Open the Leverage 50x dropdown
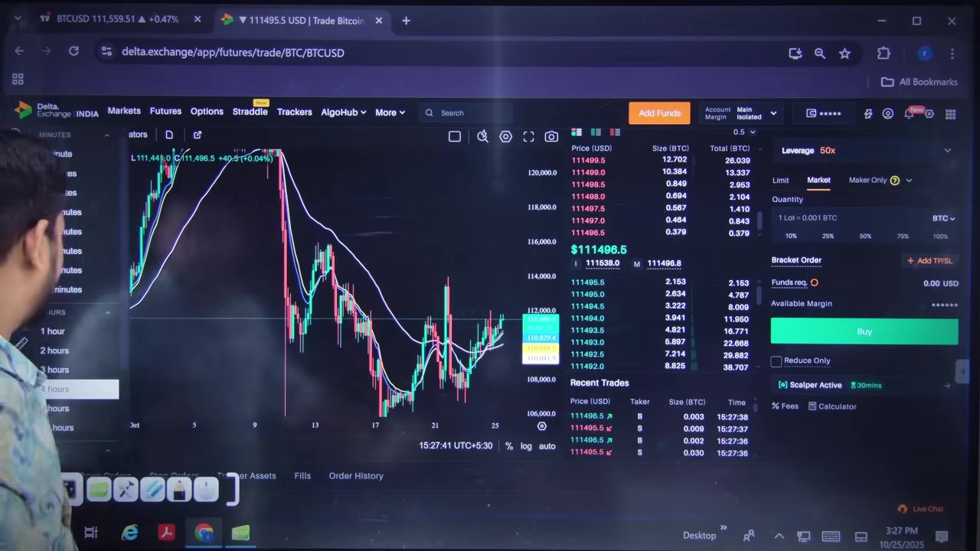The width and height of the screenshot is (980, 551). (948, 150)
